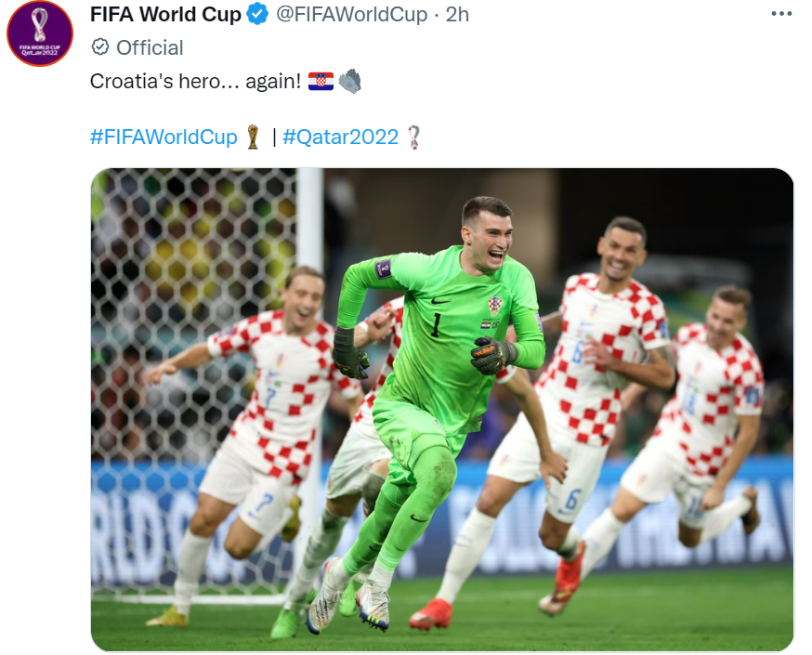Click the gold trophy emoji after #FIFAWorldCup
This screenshot has height=655, width=812.
tap(253, 138)
